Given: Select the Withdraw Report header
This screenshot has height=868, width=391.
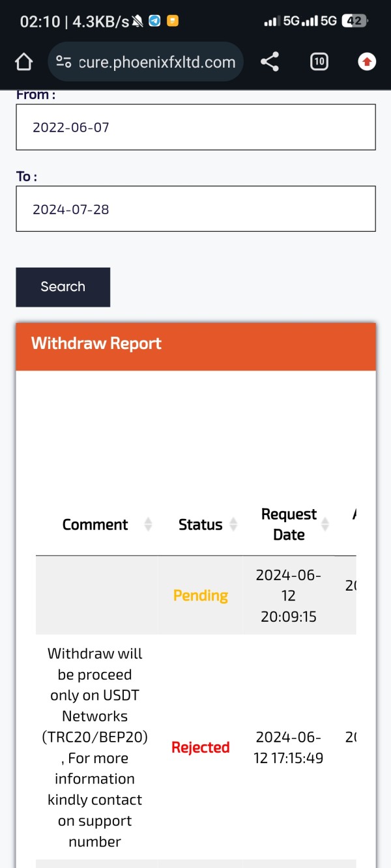Looking at the screenshot, I should tap(96, 344).
